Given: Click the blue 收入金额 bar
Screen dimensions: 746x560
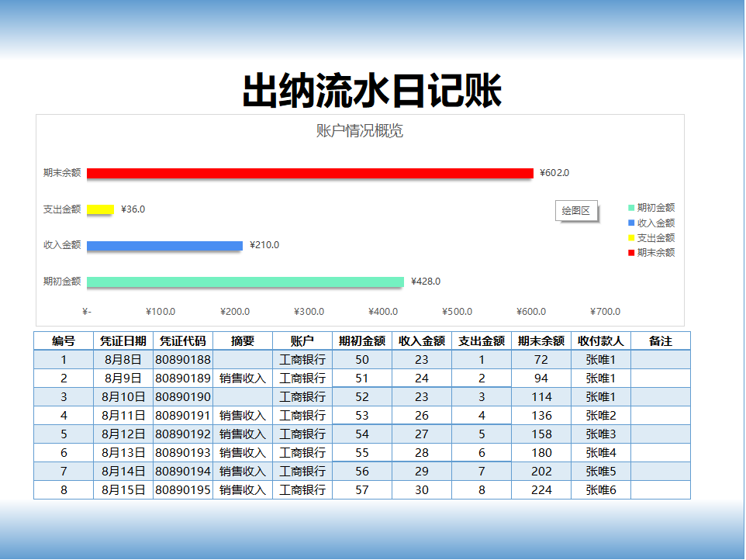Looking at the screenshot, I should pyautogui.click(x=164, y=246).
